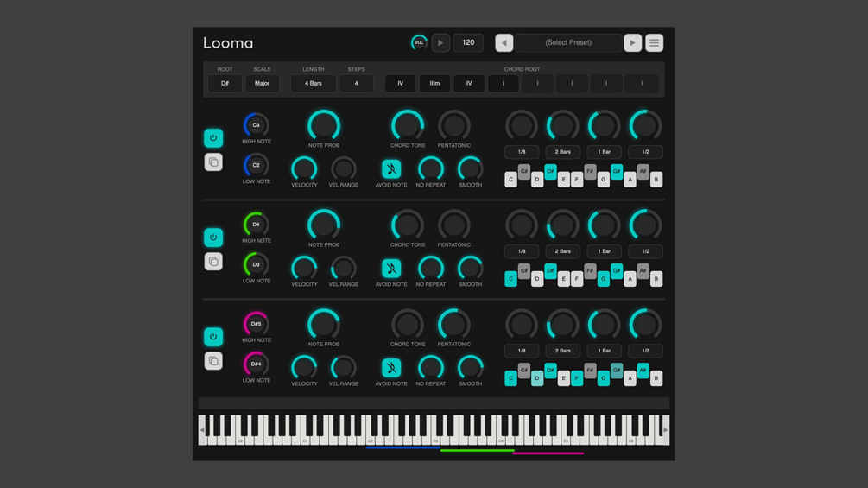Viewport: 868px width, 488px height.
Task: Adjust the VOL knob
Action: point(419,42)
